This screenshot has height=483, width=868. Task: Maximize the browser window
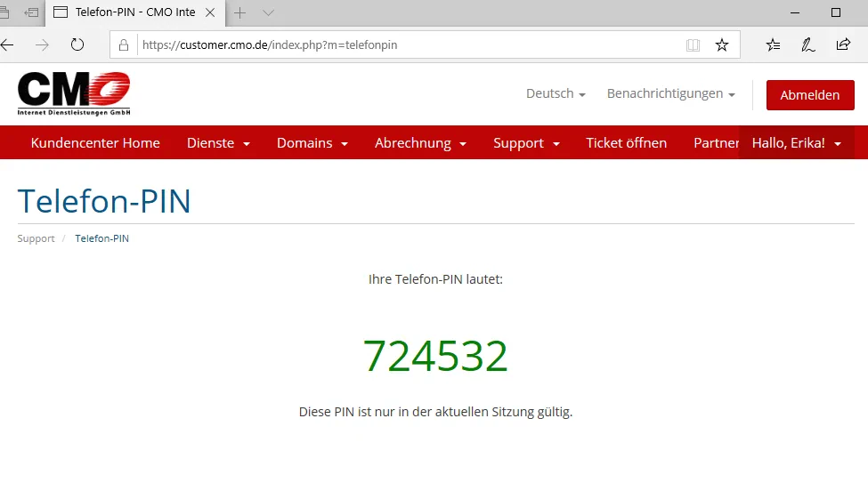pos(836,12)
